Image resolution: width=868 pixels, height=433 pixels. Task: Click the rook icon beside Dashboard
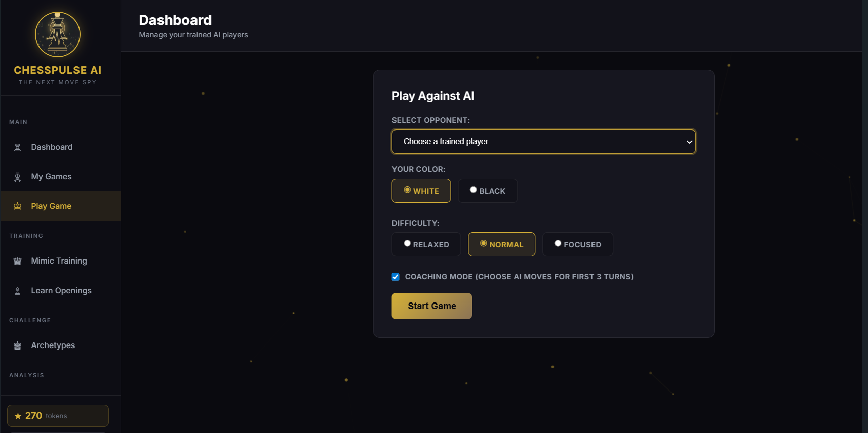click(18, 147)
